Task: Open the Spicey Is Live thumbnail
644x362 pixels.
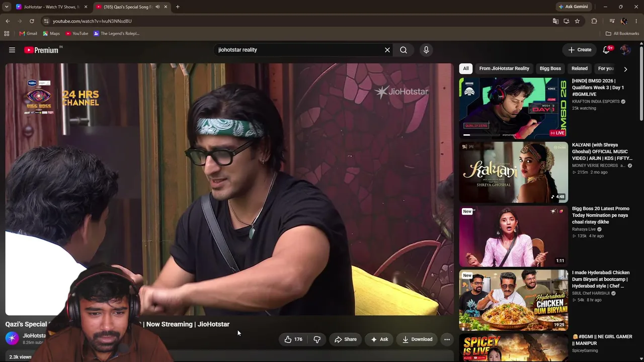Action: point(514,347)
